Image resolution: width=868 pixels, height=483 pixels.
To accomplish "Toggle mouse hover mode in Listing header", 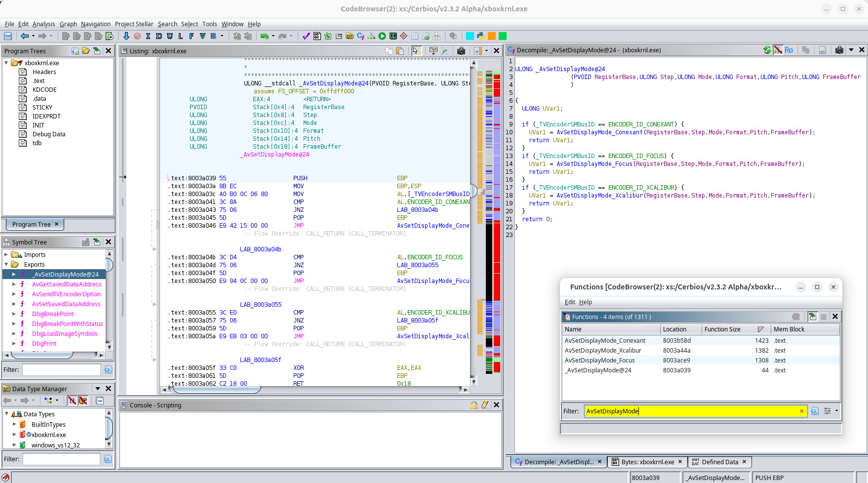I will (416, 51).
